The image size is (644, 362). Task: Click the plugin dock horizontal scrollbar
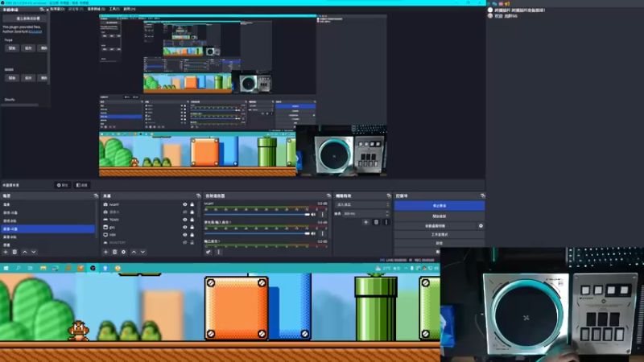coord(19,105)
